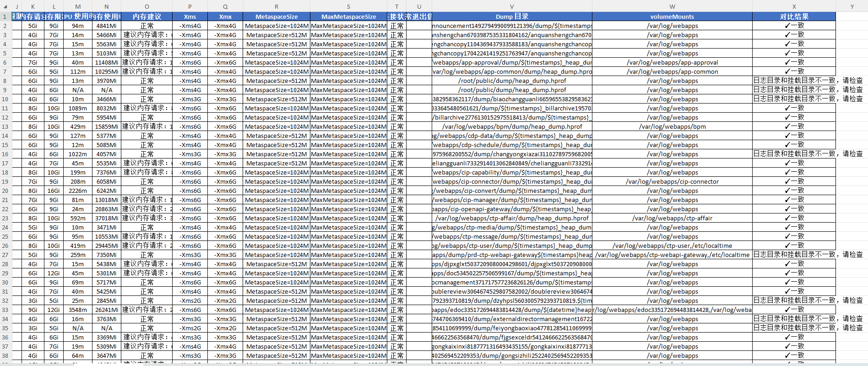The image size is (868, 366).
Task: Click the Xms header cell
Action: (190, 16)
